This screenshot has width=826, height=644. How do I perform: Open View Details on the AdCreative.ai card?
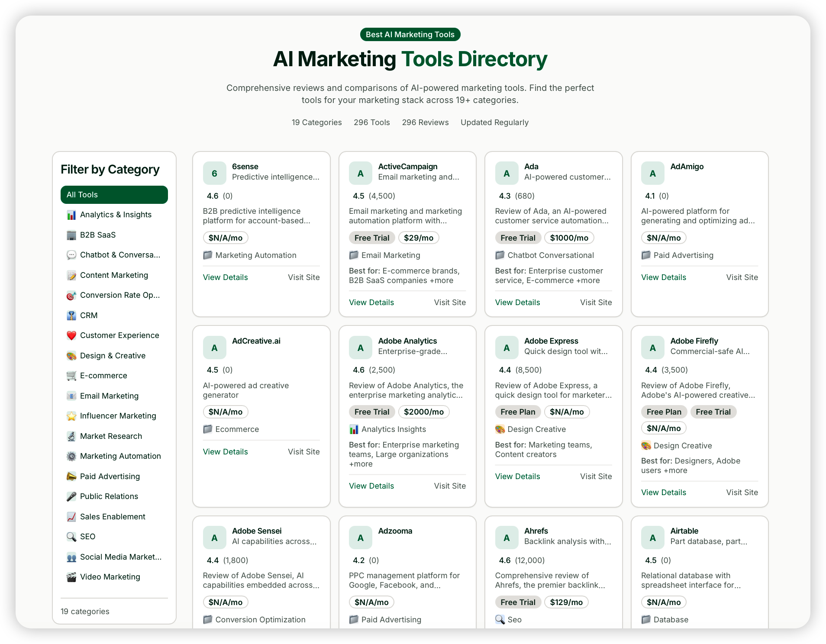pos(225,451)
